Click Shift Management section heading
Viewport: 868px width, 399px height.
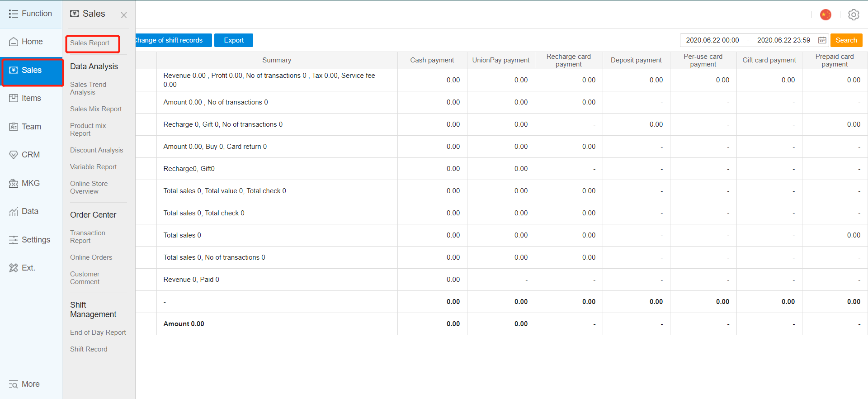pyautogui.click(x=93, y=309)
